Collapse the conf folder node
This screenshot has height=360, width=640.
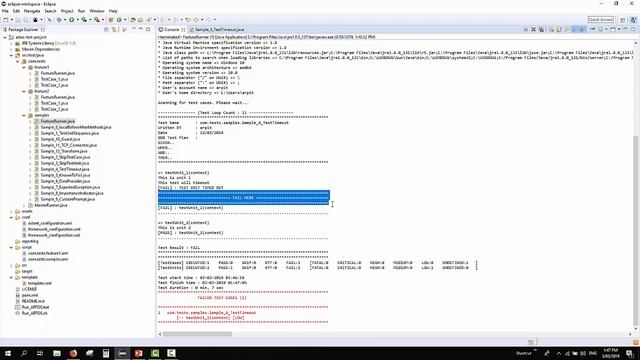pyautogui.click(x=11, y=217)
